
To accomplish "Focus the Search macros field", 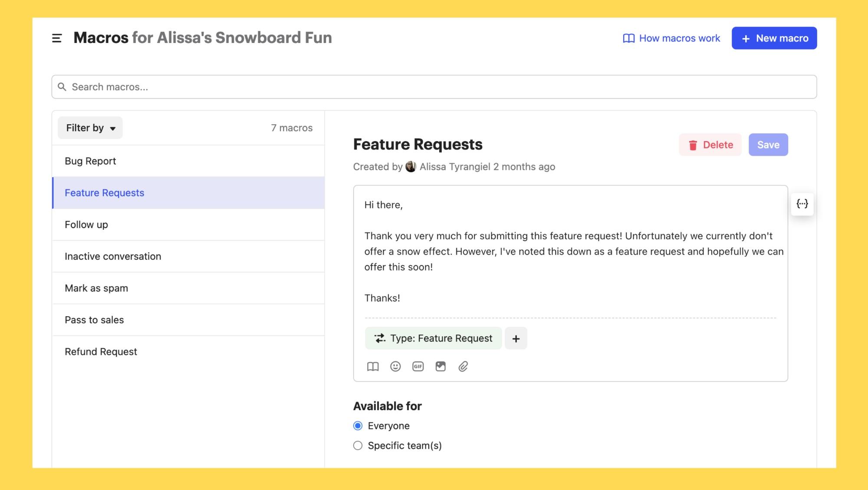I will coord(434,87).
